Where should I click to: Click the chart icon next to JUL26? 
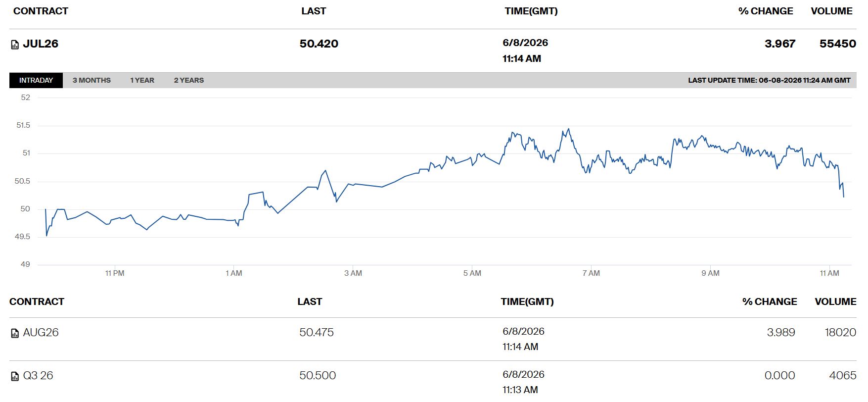click(x=15, y=45)
